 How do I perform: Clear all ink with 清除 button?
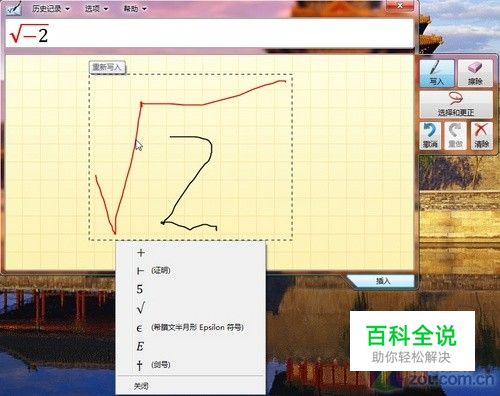[481, 136]
